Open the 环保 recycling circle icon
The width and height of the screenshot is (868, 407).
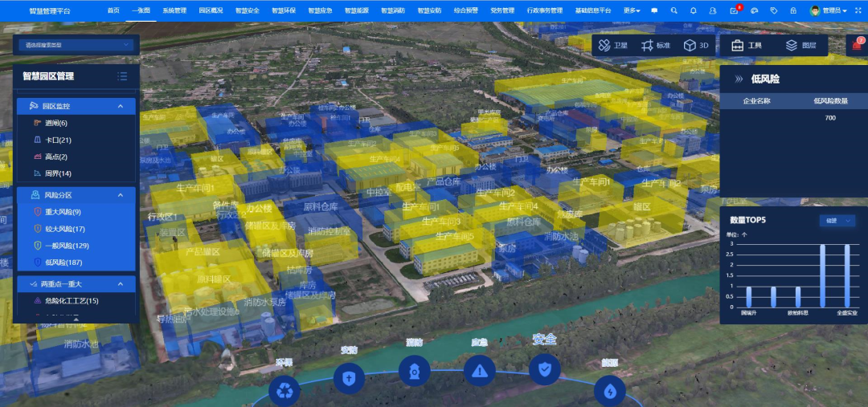(x=284, y=391)
